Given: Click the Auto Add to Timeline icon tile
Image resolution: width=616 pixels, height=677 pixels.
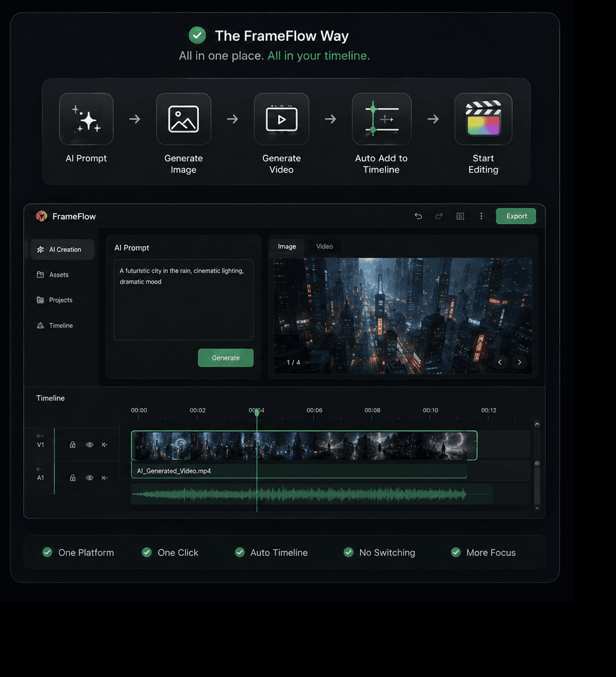Looking at the screenshot, I should click(381, 119).
